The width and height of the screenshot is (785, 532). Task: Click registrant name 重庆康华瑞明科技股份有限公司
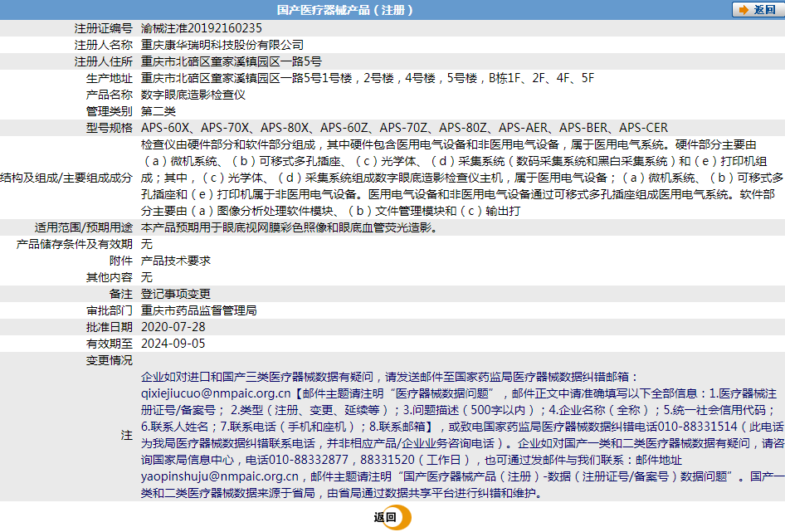coord(222,45)
